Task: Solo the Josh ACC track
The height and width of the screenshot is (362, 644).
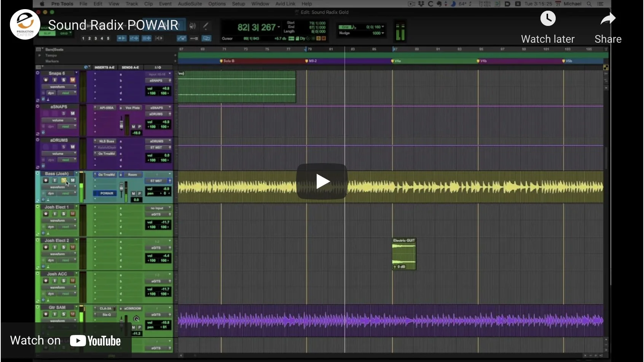Action: click(64, 281)
